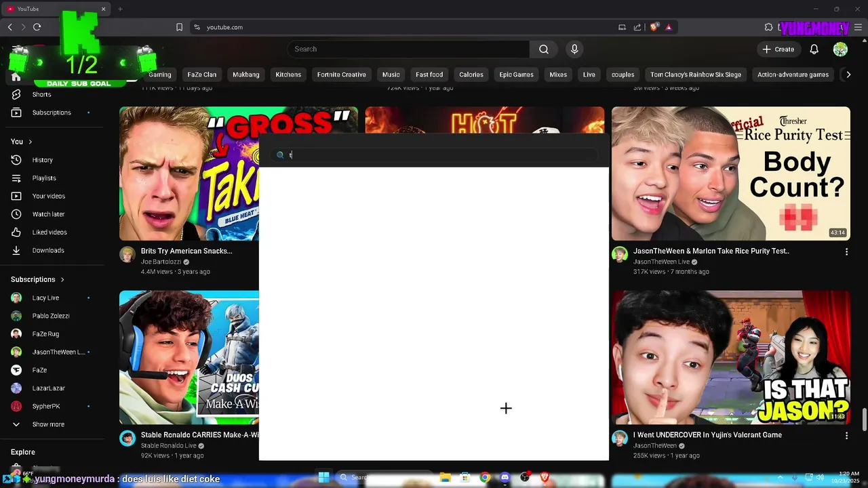
Task: Open the Brave Rewards triangle icon
Action: pos(669,27)
